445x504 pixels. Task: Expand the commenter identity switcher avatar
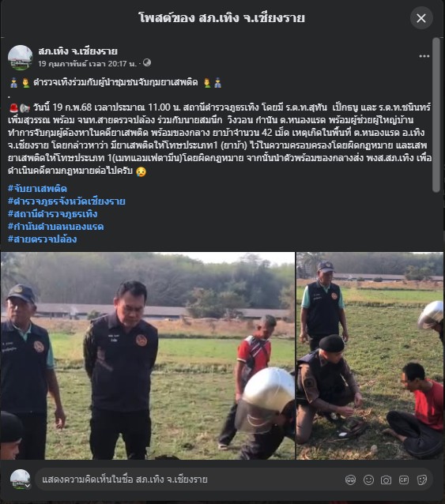click(x=21, y=480)
